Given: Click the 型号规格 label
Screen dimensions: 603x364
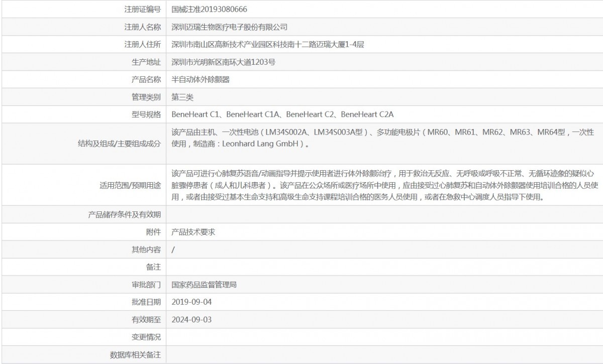Looking at the screenshot, I should [x=146, y=114].
